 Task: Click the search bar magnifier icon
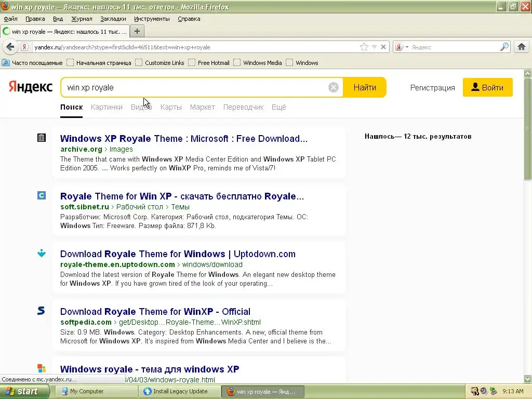pos(504,47)
